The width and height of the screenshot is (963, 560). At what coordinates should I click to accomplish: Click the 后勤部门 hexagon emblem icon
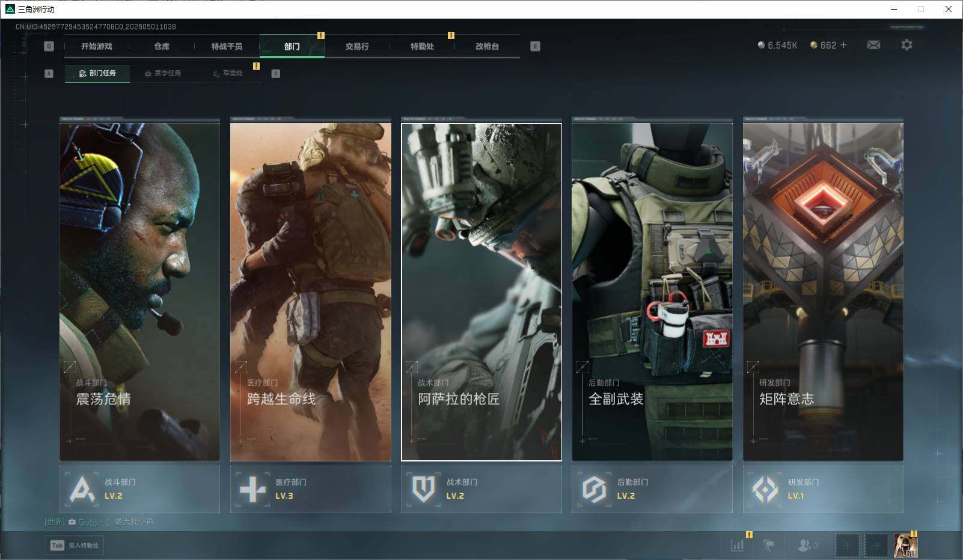594,489
